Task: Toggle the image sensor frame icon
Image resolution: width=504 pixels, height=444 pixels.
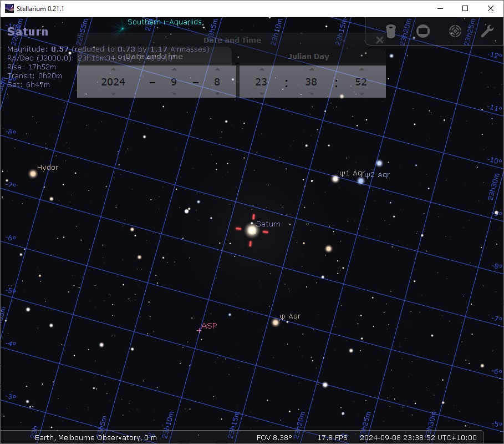Action: [x=423, y=31]
